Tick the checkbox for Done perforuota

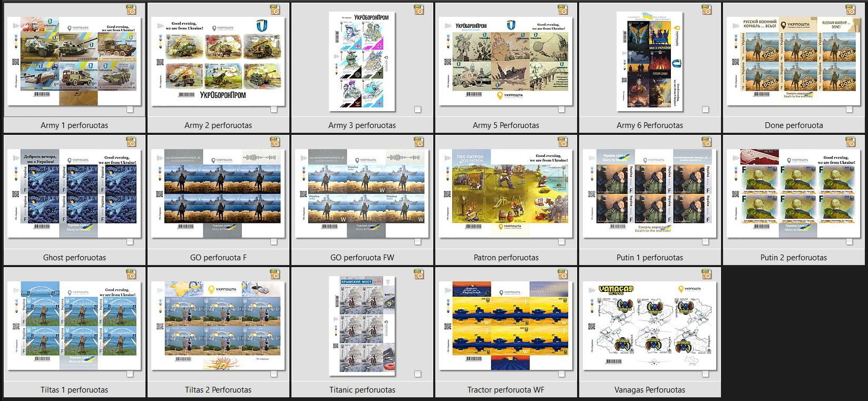850,110
